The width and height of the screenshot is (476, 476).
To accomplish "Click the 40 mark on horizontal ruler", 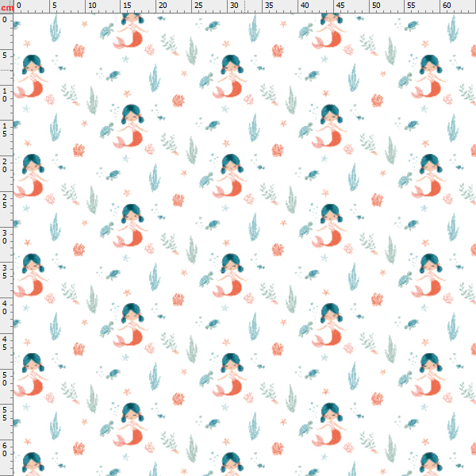I will click(305, 6).
